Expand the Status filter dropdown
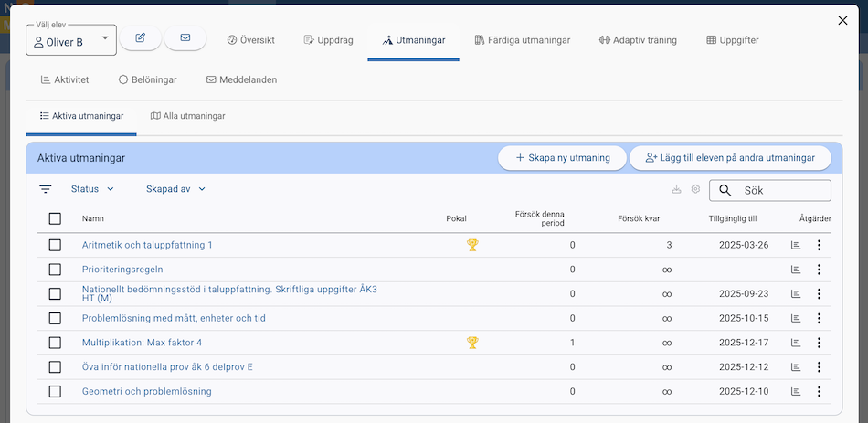The height and width of the screenshot is (423, 868). coord(92,189)
